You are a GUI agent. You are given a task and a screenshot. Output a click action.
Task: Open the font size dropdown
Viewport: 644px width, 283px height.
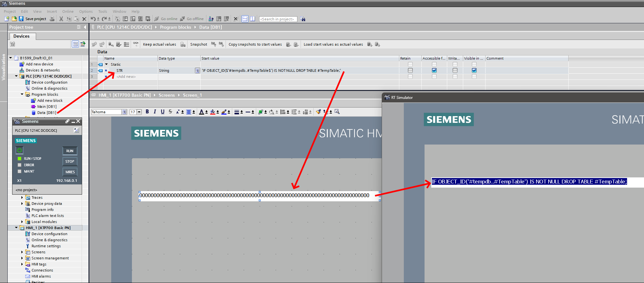tap(139, 112)
